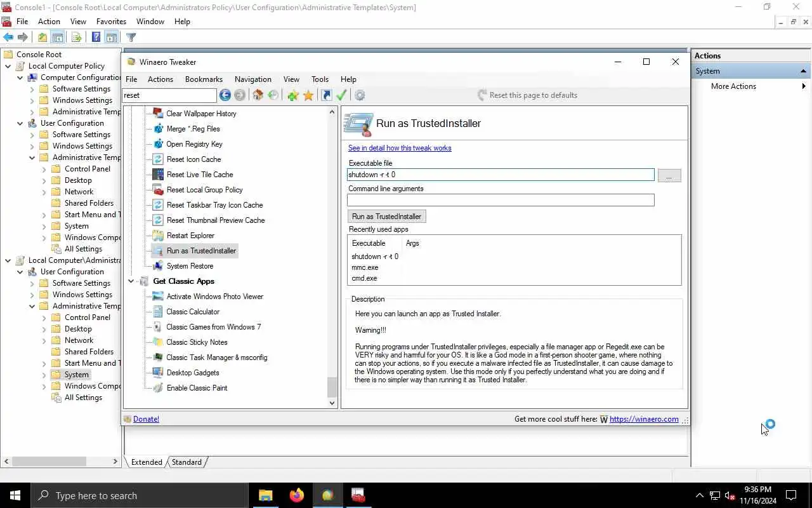The image size is (812, 508).
Task: Collapse Computer Configuration node
Action: pyautogui.click(x=20, y=77)
